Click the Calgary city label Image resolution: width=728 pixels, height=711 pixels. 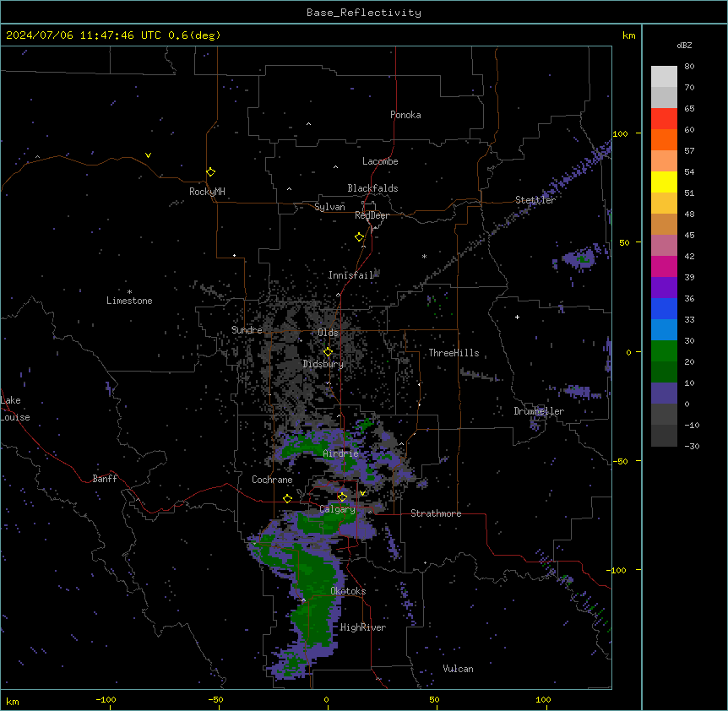pos(337,509)
